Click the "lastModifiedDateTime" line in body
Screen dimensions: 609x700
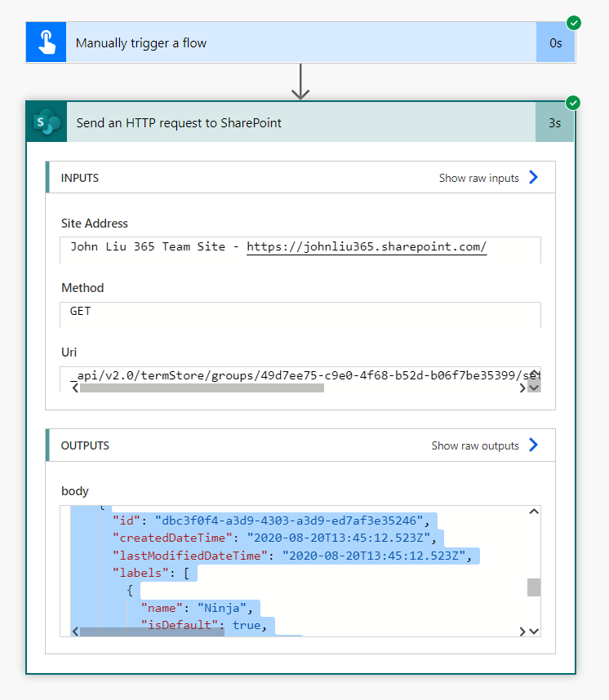[292, 556]
